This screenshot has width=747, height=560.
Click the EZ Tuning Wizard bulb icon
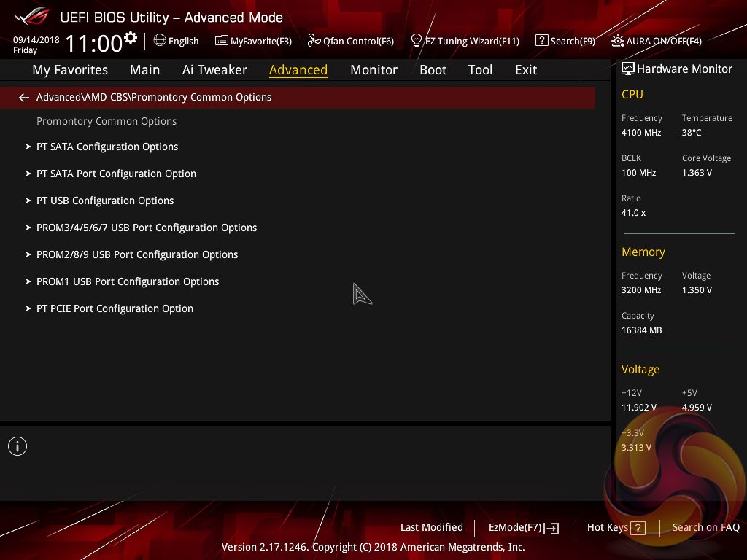click(x=417, y=41)
